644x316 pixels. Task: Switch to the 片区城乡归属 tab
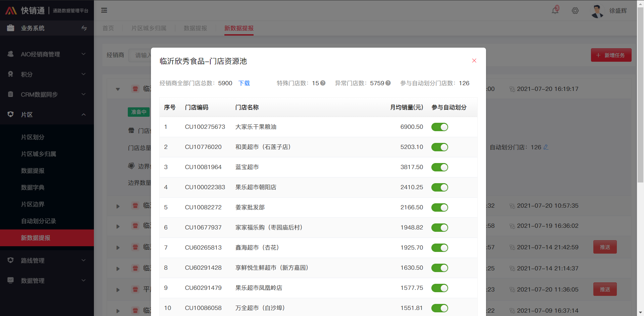pyautogui.click(x=149, y=28)
